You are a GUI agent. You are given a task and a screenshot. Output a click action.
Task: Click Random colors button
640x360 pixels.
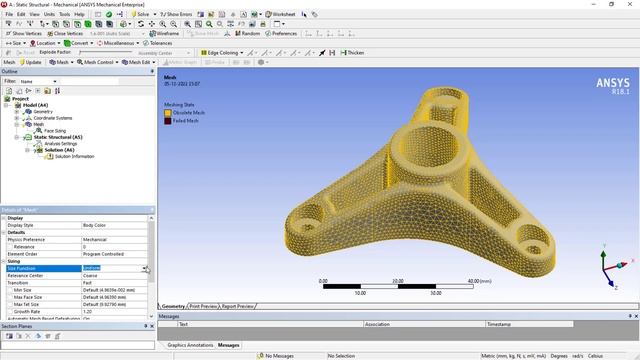tap(247, 33)
